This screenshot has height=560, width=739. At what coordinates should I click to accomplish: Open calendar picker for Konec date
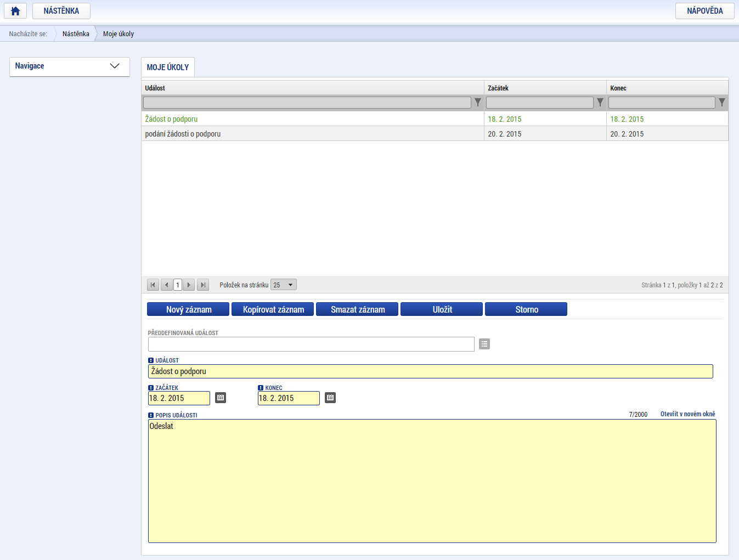pyautogui.click(x=330, y=398)
